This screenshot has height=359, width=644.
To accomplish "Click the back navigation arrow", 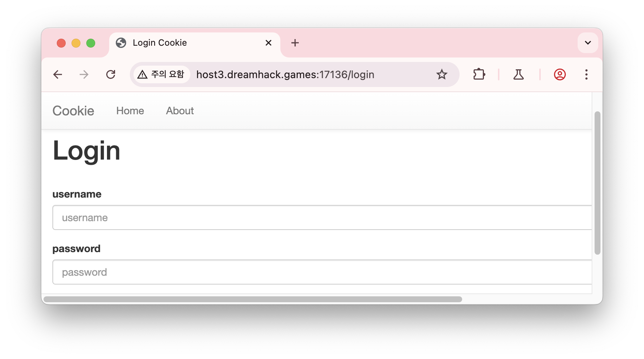I will 58,74.
